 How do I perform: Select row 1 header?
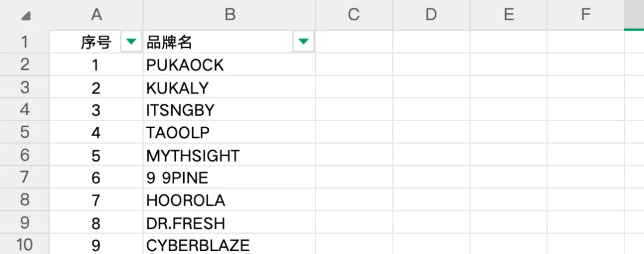[x=24, y=42]
